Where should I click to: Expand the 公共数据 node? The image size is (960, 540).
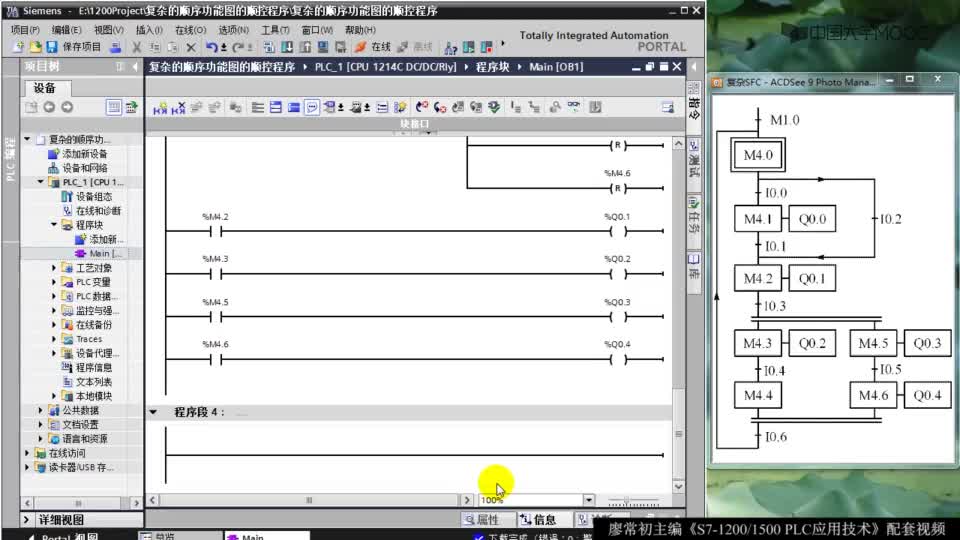coord(40,410)
